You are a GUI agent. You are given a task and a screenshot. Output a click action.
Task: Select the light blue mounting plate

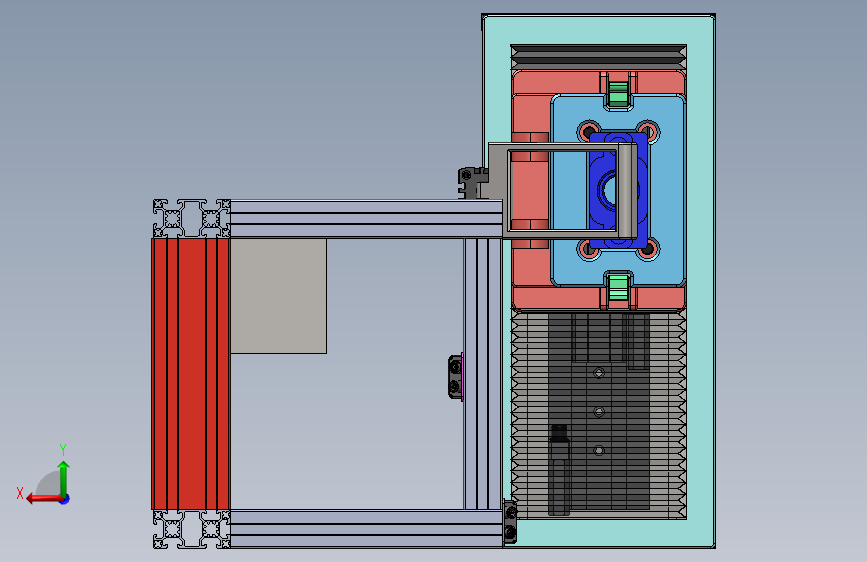pos(570,191)
